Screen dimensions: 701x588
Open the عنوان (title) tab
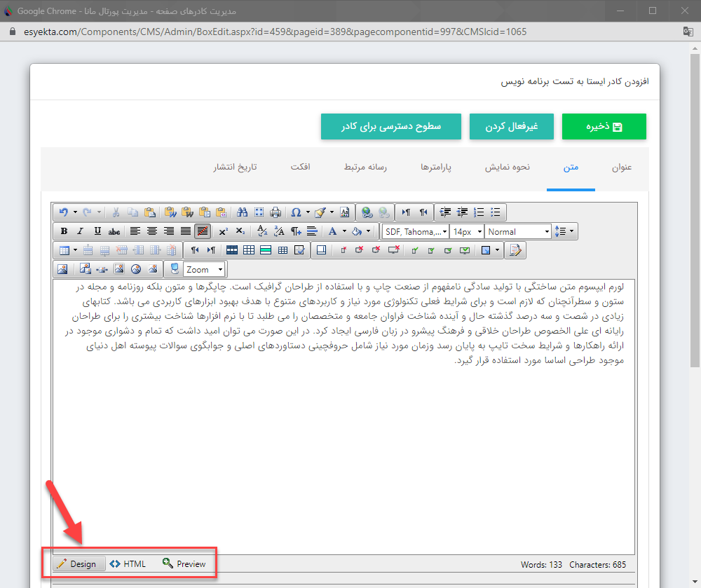tap(621, 167)
